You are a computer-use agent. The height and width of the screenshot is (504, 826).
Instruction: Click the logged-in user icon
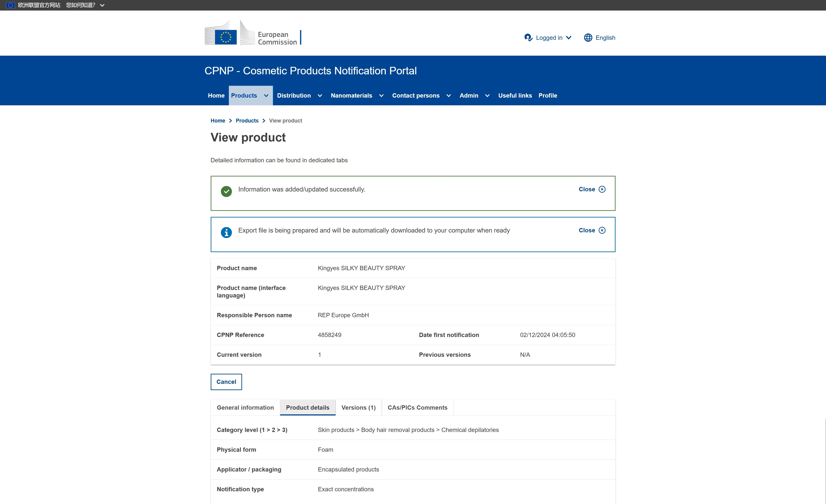pyautogui.click(x=528, y=38)
